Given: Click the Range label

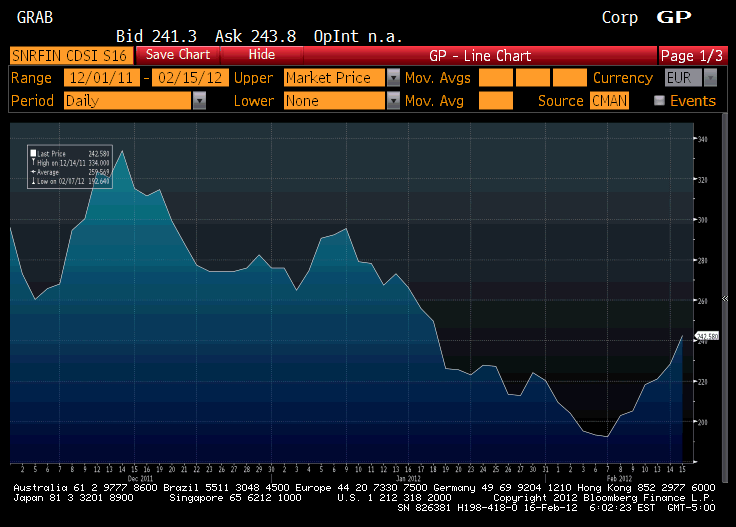Looking at the screenshot, I should [x=31, y=77].
